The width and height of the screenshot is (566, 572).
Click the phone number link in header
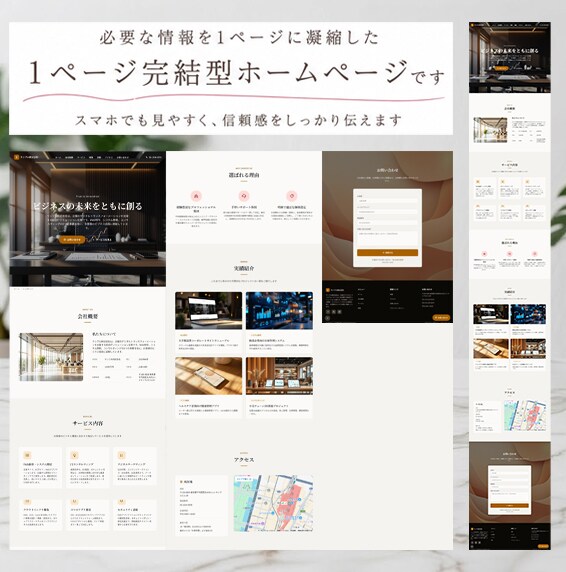[154, 158]
